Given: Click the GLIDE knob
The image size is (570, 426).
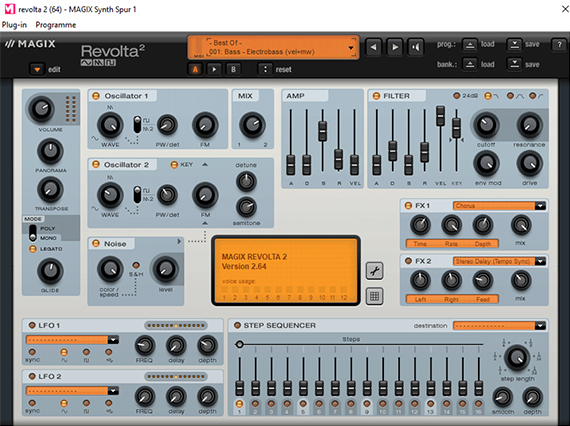Looking at the screenshot, I should click(x=50, y=271).
